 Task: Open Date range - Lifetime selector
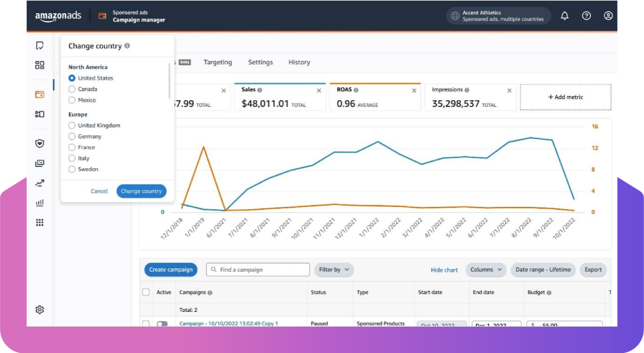click(543, 270)
